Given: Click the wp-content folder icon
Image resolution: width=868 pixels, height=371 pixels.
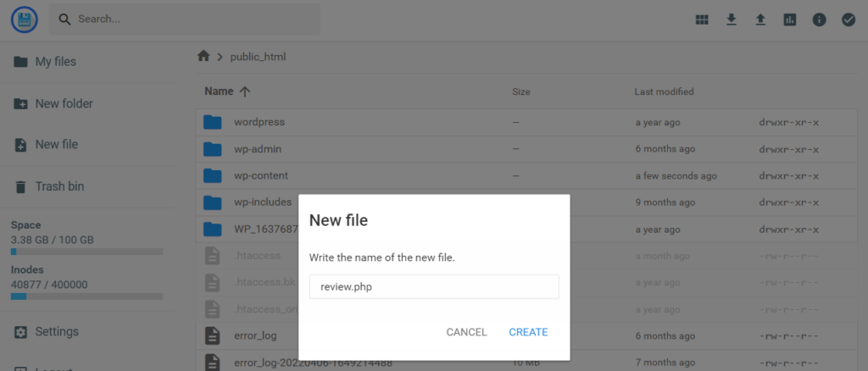Looking at the screenshot, I should coord(213,176).
